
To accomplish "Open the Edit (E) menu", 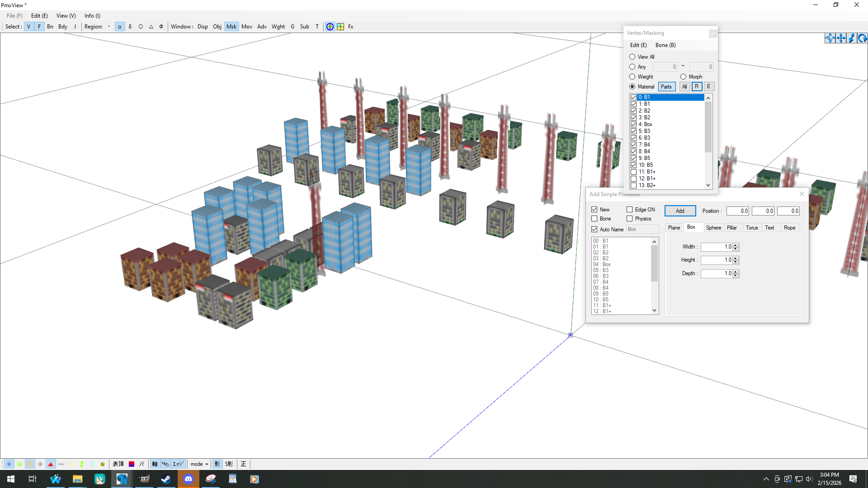I will point(39,16).
